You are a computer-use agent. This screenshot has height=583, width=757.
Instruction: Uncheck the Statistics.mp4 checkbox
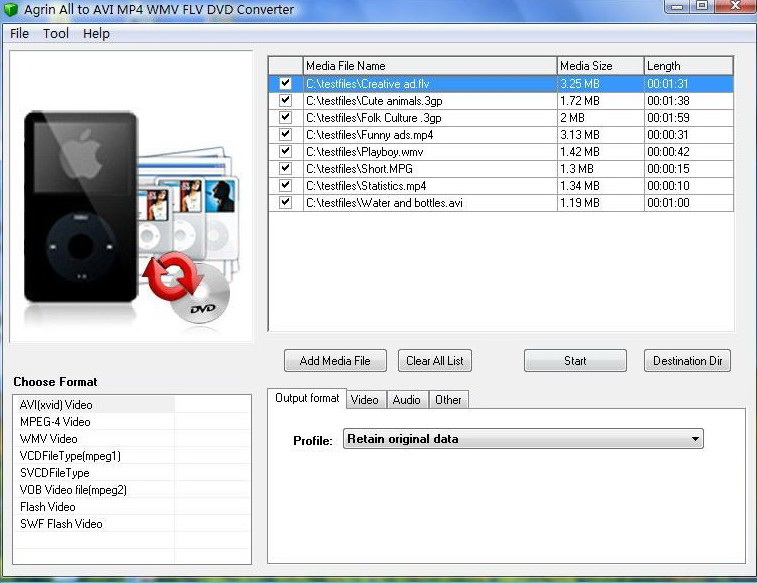285,185
